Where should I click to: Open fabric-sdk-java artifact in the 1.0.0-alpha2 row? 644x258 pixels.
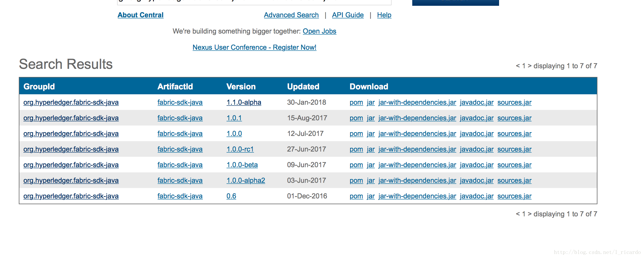coord(180,180)
